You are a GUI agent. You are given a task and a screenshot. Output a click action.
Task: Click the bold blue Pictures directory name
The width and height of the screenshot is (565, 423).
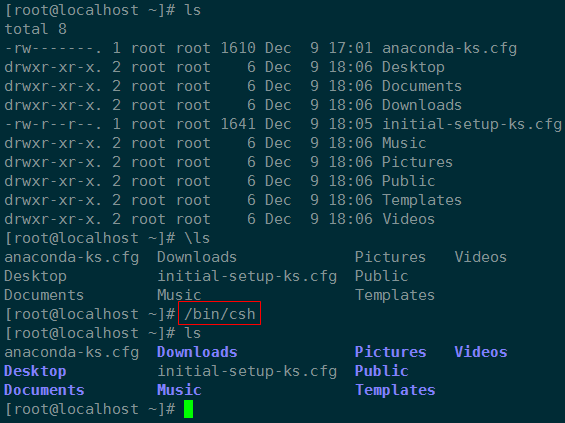click(x=391, y=352)
